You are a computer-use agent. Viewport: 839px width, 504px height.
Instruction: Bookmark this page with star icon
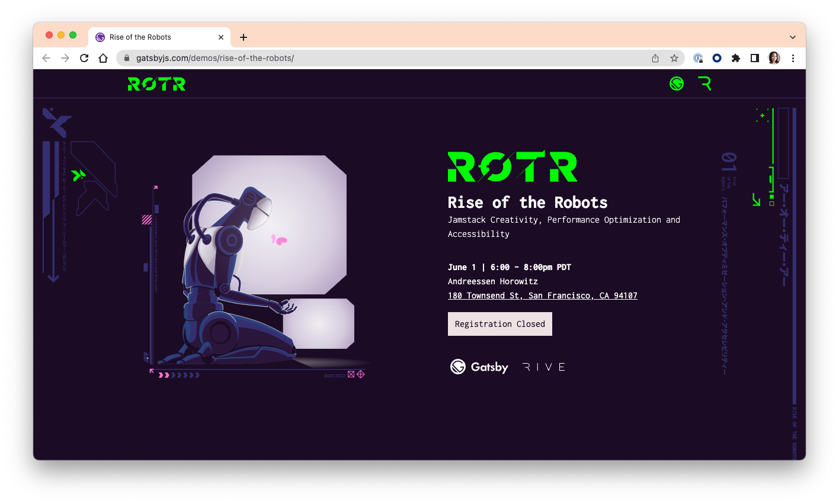pyautogui.click(x=674, y=58)
